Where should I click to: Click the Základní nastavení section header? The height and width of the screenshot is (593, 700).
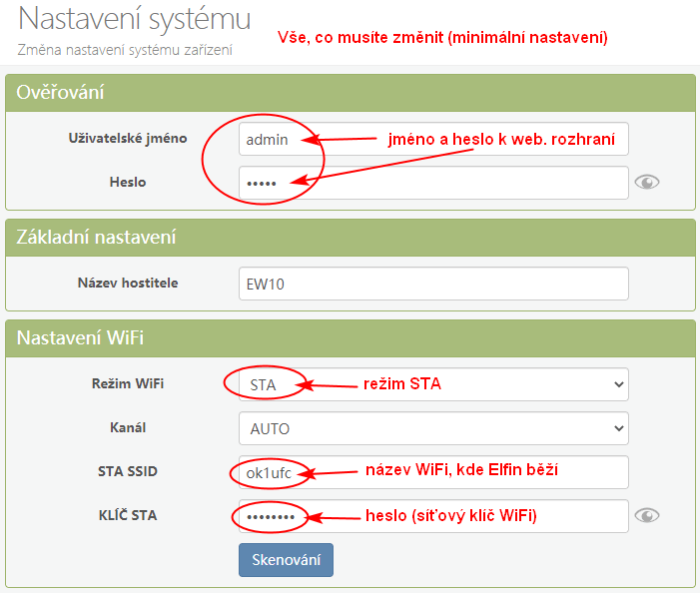point(97,237)
